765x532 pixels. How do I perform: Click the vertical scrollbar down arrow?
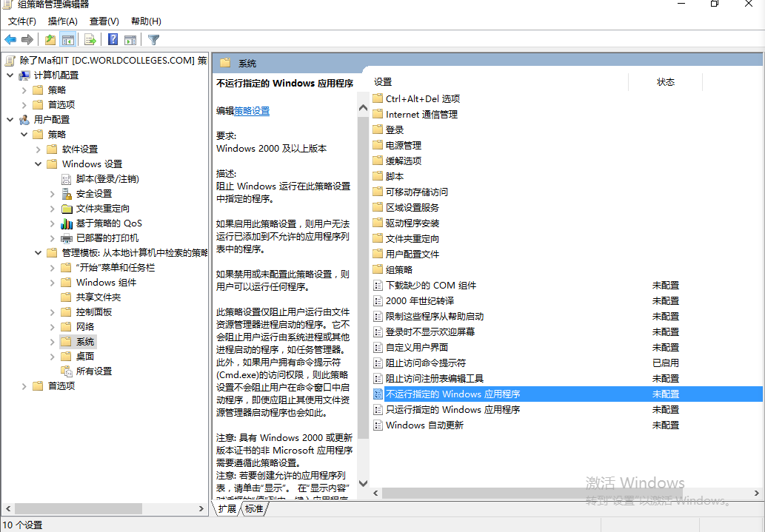coord(363,484)
